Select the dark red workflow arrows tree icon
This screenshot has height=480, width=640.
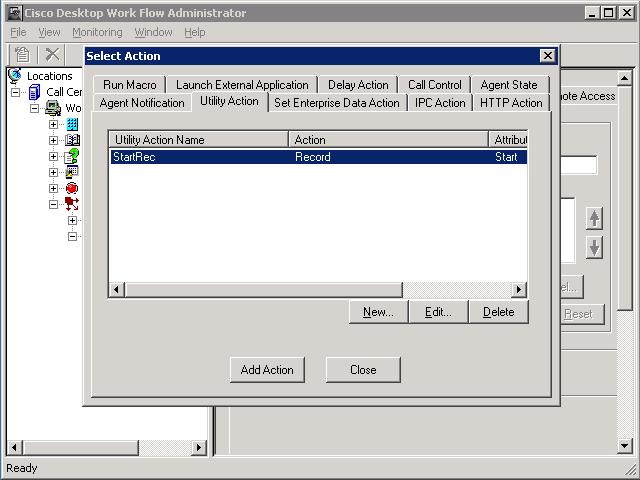(72, 204)
